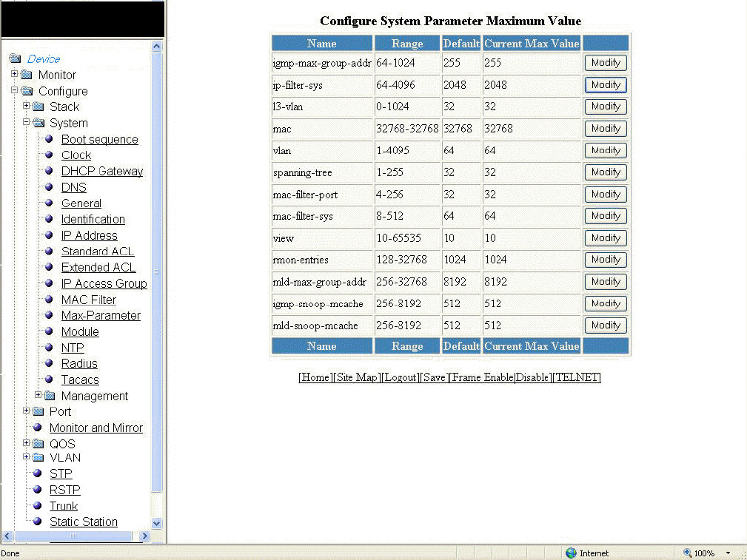
Task: Expand the Management tree node
Action: pyautogui.click(x=38, y=395)
